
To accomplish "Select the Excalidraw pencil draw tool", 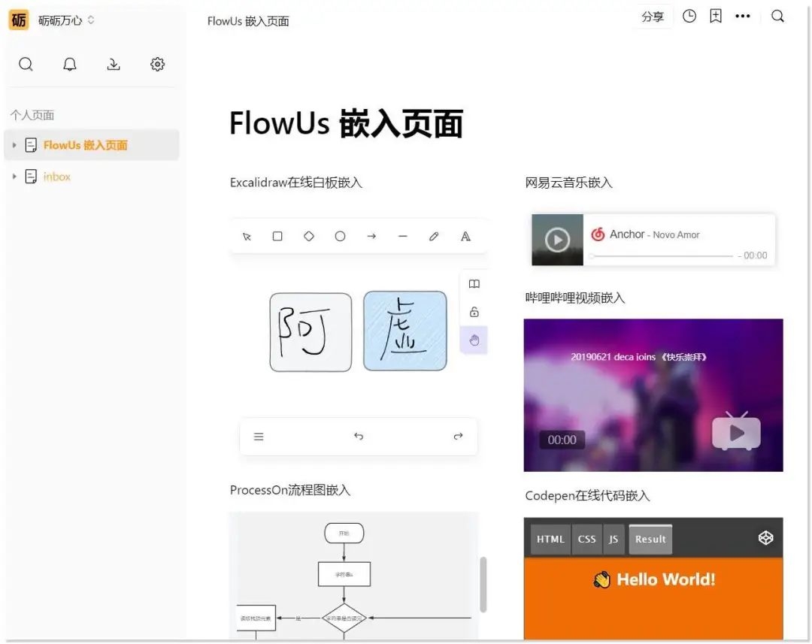I will coord(434,237).
